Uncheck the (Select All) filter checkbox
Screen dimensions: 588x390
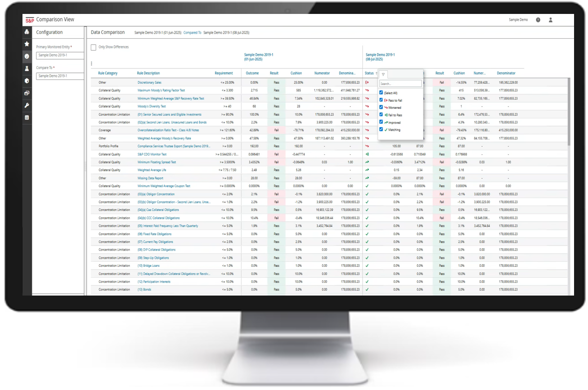click(381, 93)
